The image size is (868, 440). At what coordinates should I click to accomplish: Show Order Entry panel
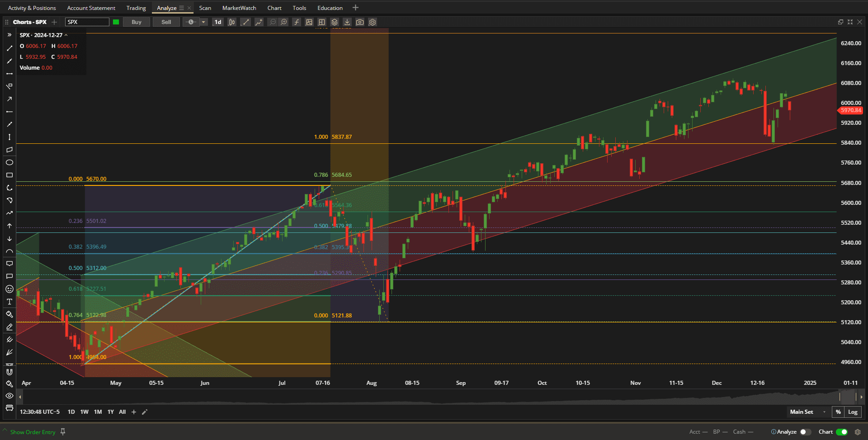click(x=33, y=432)
